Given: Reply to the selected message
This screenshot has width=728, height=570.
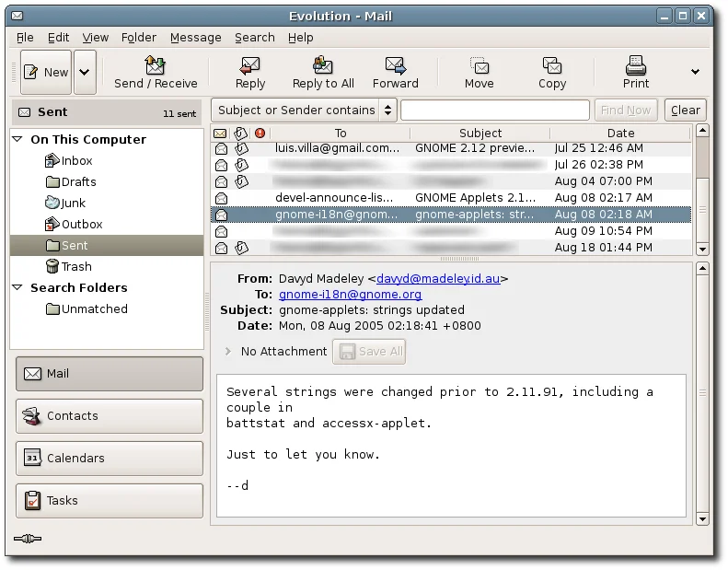Looking at the screenshot, I should click(x=250, y=73).
